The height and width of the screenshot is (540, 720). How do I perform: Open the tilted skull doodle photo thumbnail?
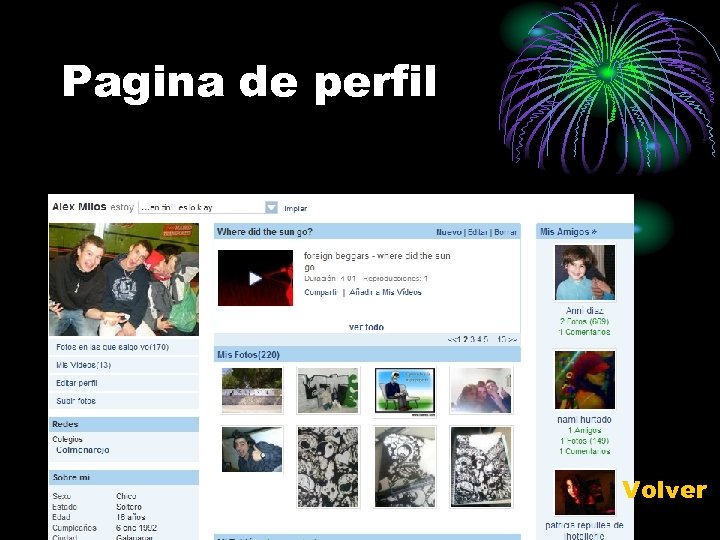tap(405, 467)
